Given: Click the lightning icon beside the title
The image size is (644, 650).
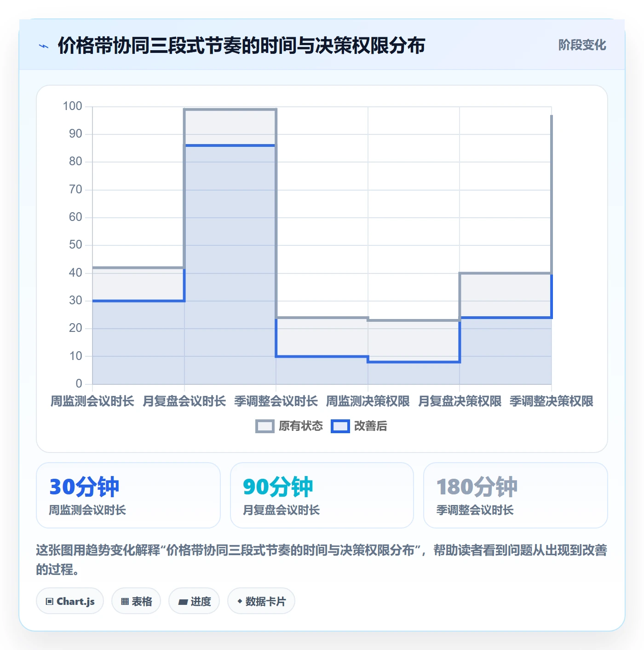Looking at the screenshot, I should [x=44, y=46].
